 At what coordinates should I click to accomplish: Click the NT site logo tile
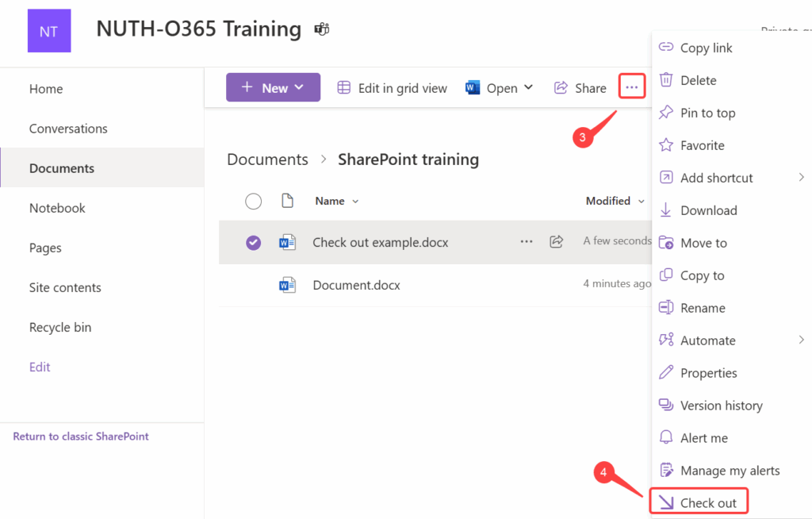coord(49,30)
